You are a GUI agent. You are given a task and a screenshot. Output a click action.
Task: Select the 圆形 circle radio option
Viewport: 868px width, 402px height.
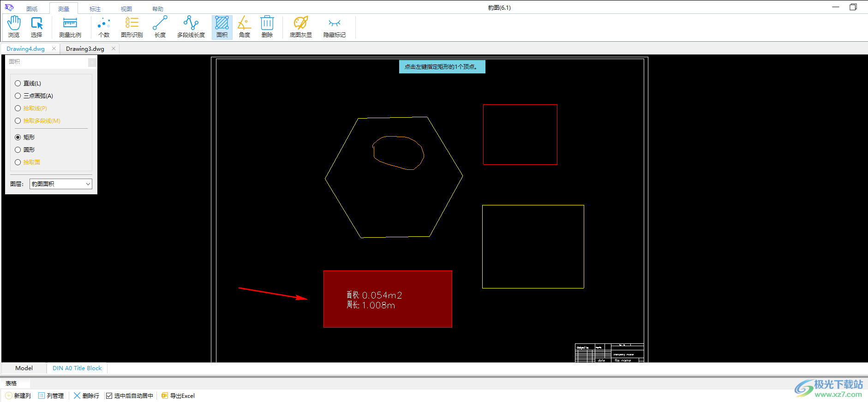(18, 150)
